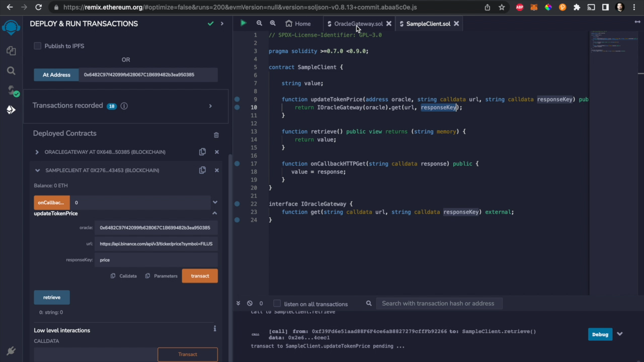Click the terminal search magnifier icon

tap(369, 303)
